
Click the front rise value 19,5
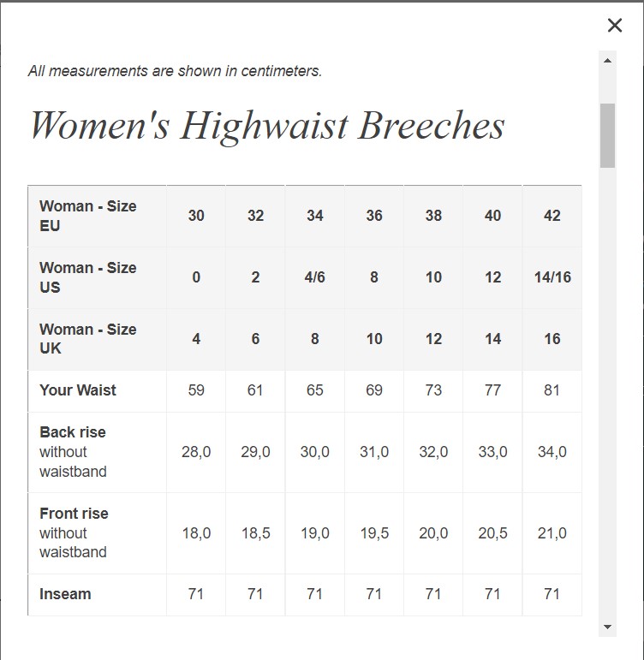[x=374, y=532]
